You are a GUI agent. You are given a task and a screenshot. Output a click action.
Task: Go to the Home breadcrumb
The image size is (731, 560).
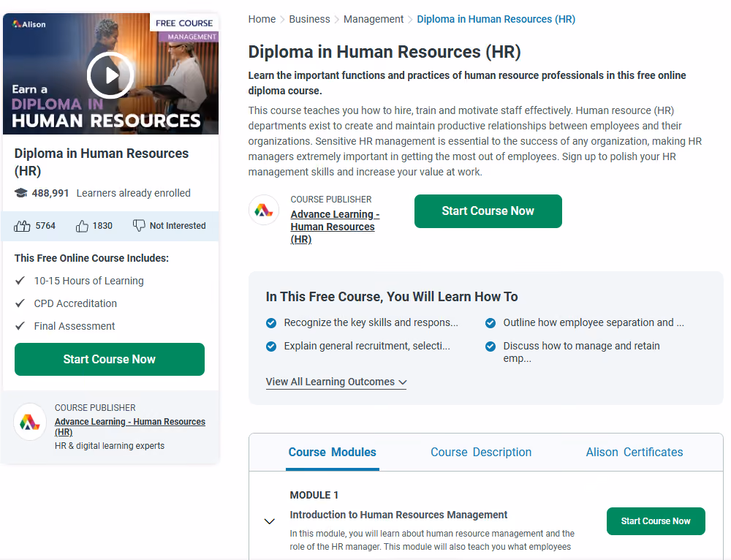click(x=262, y=19)
